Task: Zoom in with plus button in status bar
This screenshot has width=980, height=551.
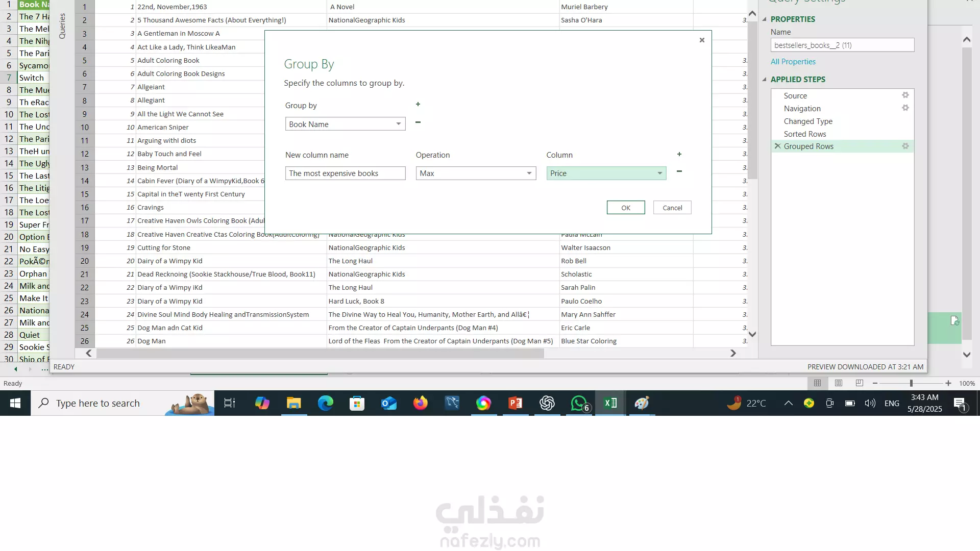Action: pos(948,383)
